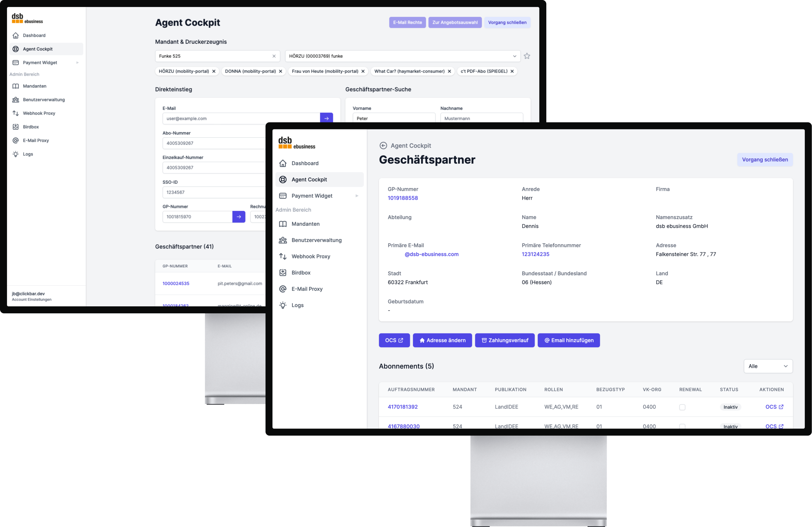Click Vorgang schließen button

[765, 160]
